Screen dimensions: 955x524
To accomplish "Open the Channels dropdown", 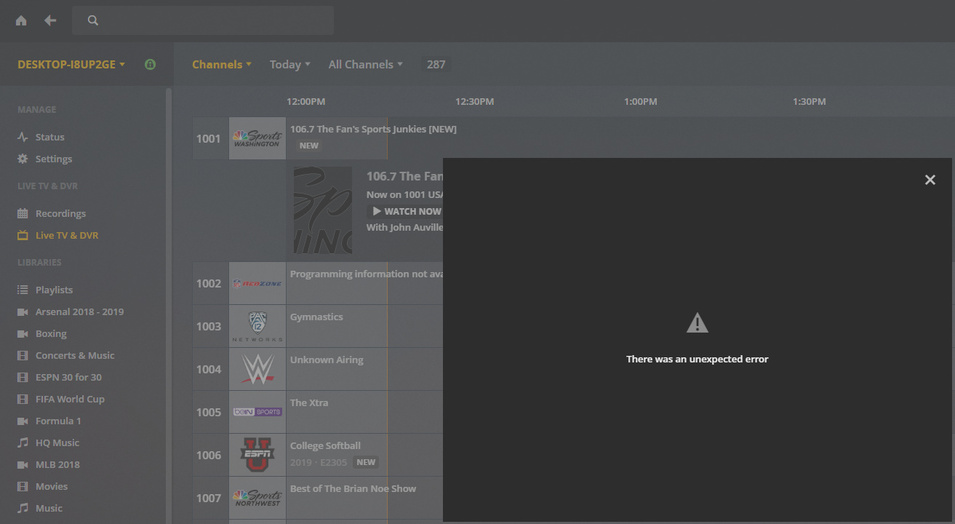I will pos(222,65).
